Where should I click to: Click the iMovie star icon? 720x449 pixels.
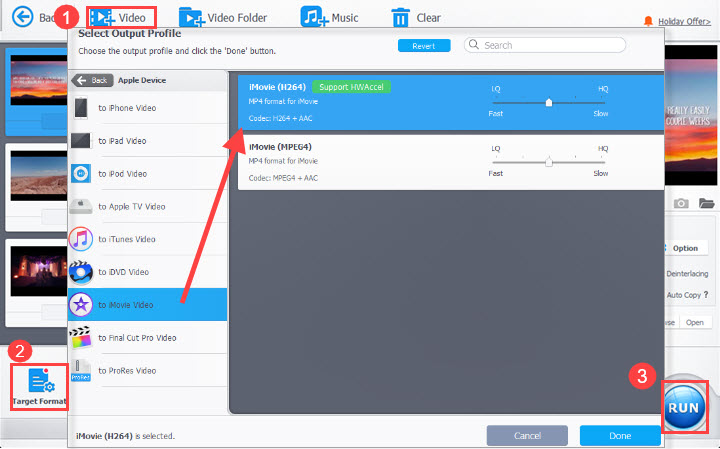coord(81,305)
